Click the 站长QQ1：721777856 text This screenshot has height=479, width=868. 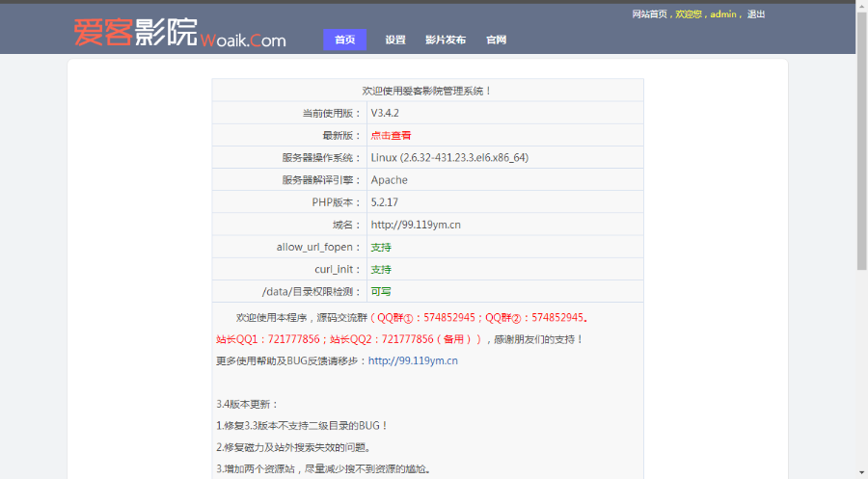[268, 339]
